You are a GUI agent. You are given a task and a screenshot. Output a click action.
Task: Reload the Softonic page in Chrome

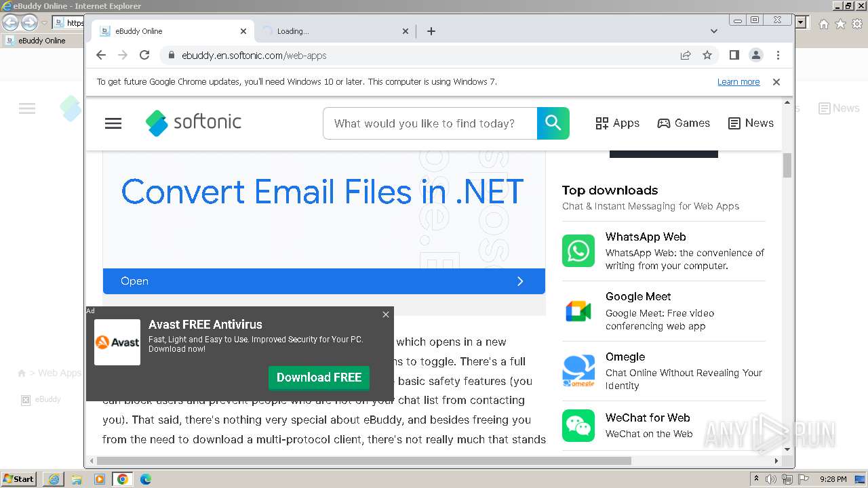[144, 55]
